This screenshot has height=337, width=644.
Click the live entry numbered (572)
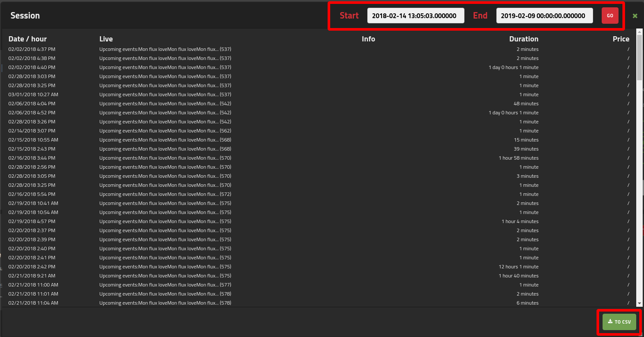(165, 194)
